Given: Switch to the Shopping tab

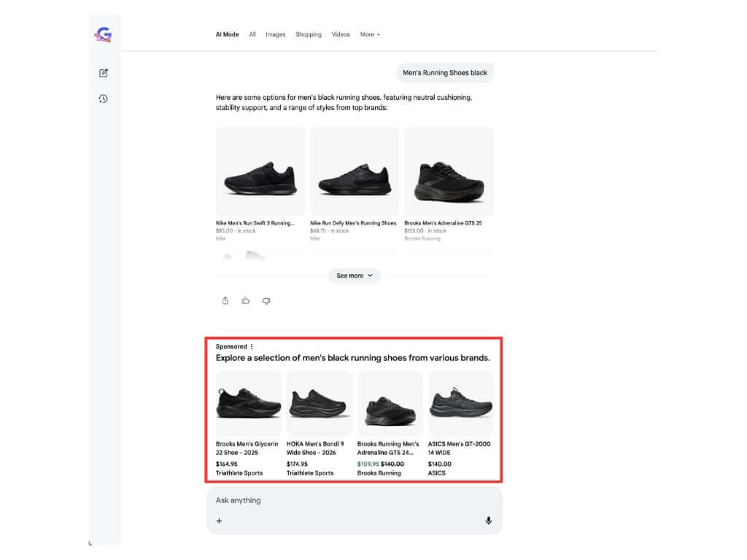Looking at the screenshot, I should (309, 34).
